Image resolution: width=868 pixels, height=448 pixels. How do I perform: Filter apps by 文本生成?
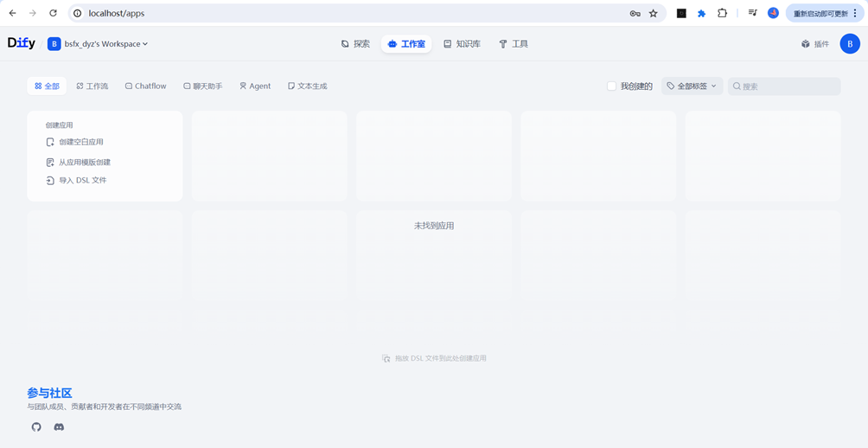point(308,86)
